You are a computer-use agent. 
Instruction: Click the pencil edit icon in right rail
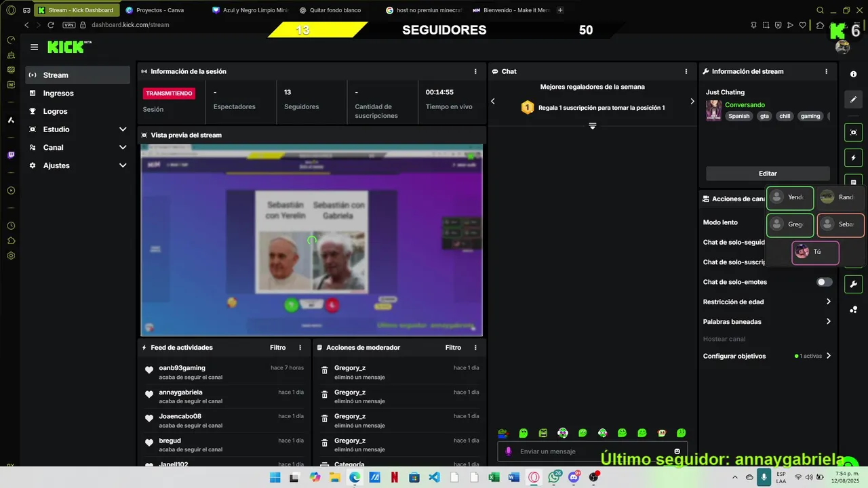tap(853, 100)
